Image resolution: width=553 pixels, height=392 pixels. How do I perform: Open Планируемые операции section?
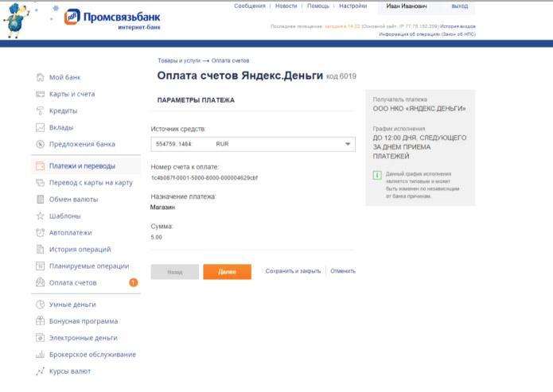point(89,266)
